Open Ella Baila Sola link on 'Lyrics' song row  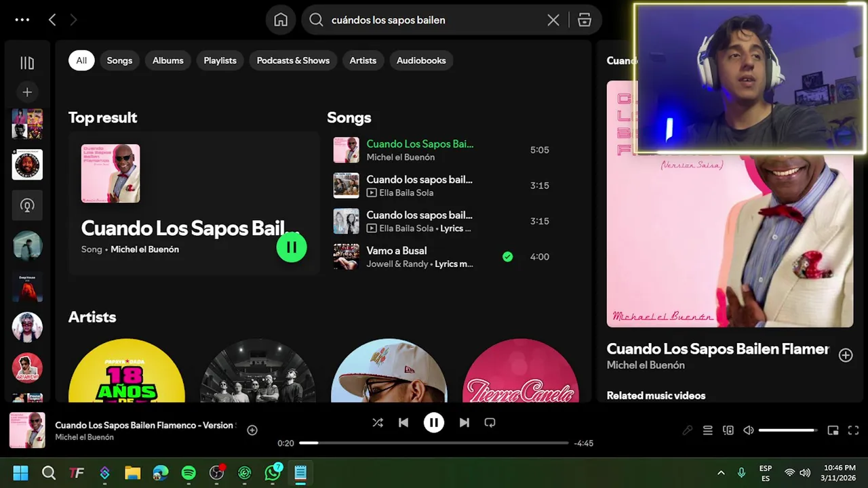tap(406, 228)
